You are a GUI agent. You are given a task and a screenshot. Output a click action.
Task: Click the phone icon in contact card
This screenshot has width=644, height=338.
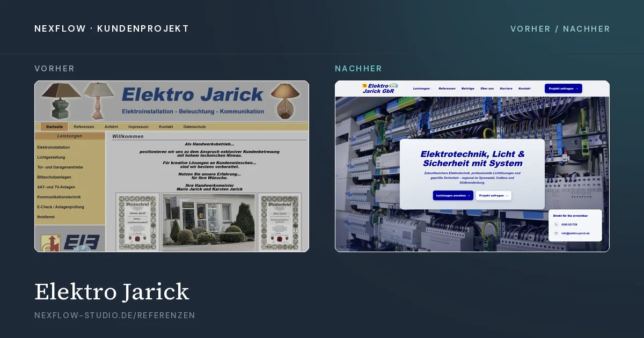click(x=556, y=224)
